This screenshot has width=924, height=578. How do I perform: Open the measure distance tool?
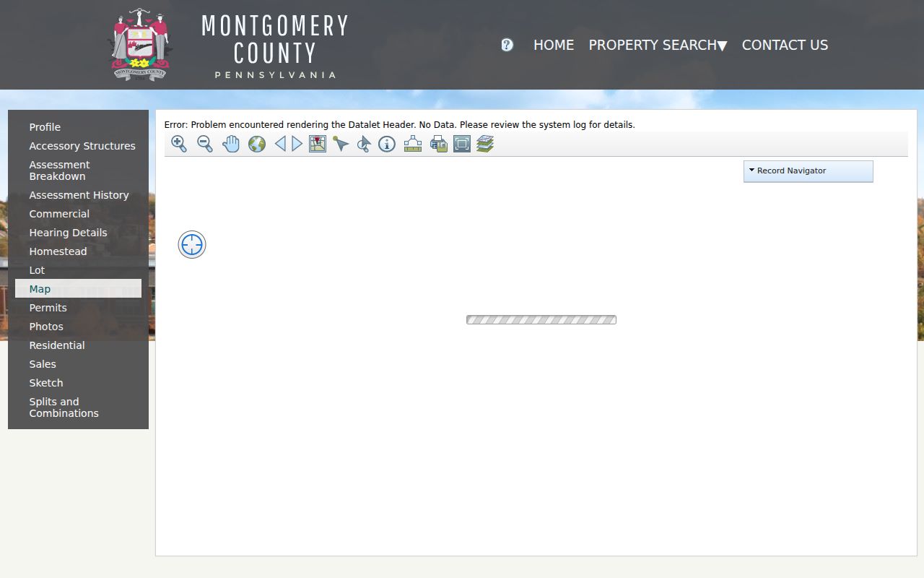pos(413,144)
